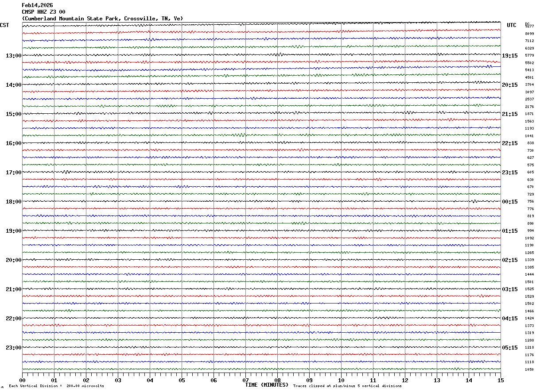
Task: Click the "05" minute tick on the bottom axis
Action: [182, 380]
